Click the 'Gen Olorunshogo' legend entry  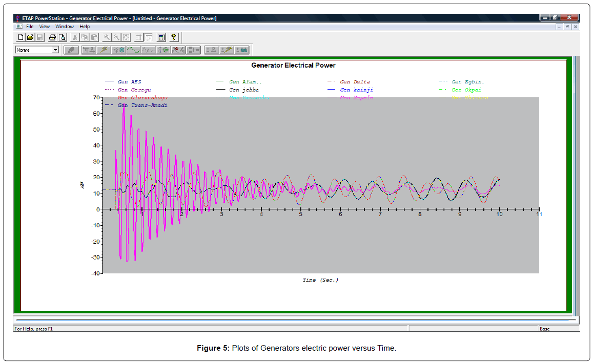click(136, 97)
